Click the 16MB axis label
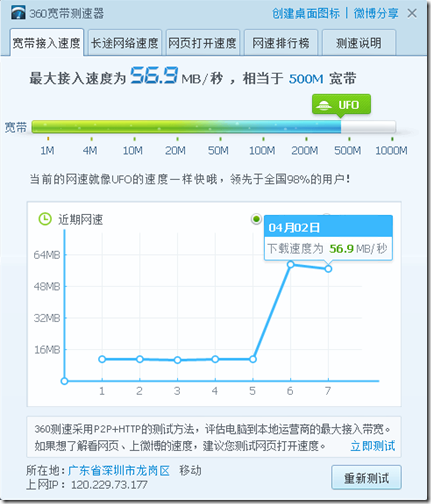 (47, 350)
